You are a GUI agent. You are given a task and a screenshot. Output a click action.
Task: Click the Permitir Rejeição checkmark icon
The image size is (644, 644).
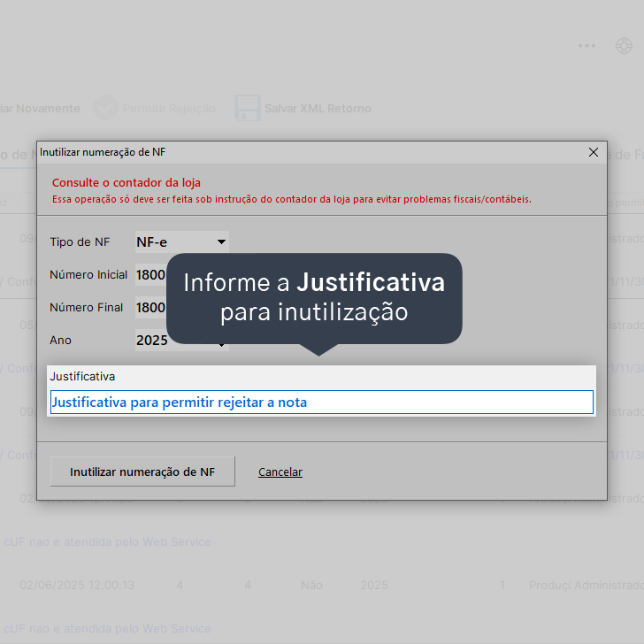pyautogui.click(x=105, y=108)
